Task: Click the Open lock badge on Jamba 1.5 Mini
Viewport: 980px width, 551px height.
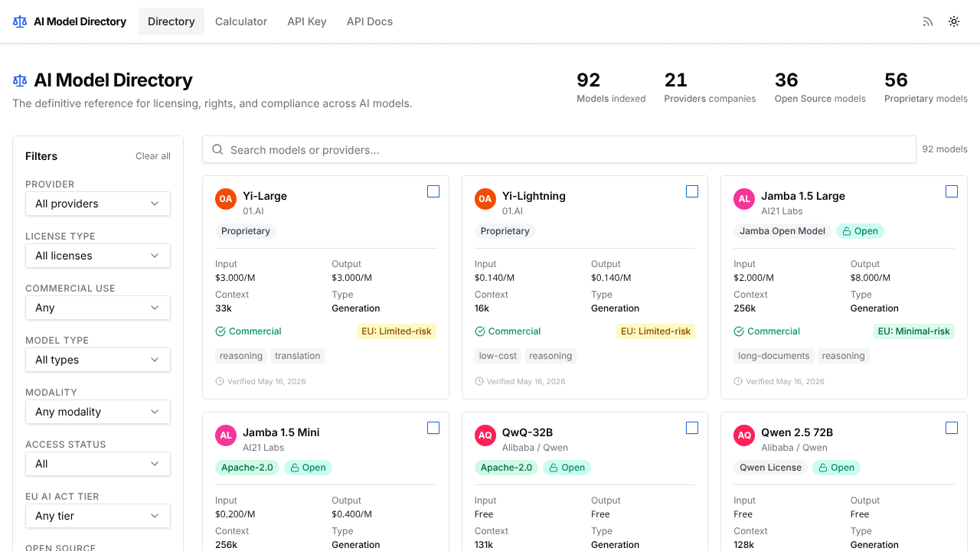Action: pyautogui.click(x=308, y=468)
